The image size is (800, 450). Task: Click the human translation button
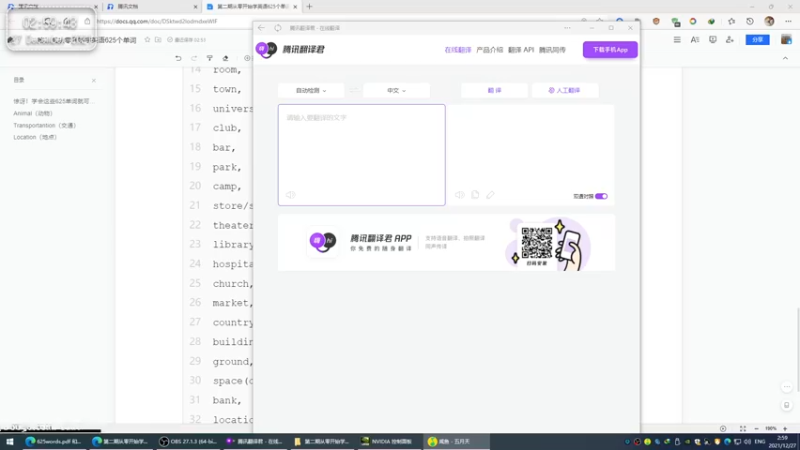point(565,90)
